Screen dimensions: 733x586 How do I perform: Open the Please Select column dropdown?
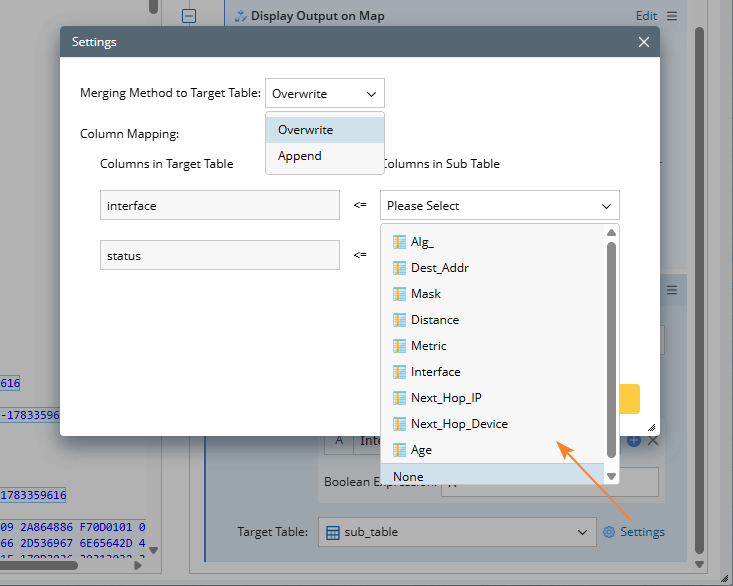click(x=499, y=206)
